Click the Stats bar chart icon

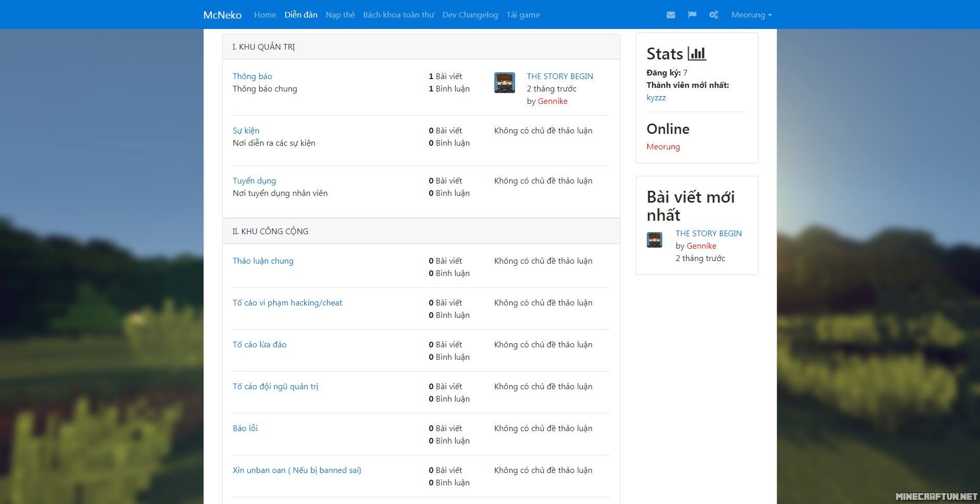[x=697, y=54]
